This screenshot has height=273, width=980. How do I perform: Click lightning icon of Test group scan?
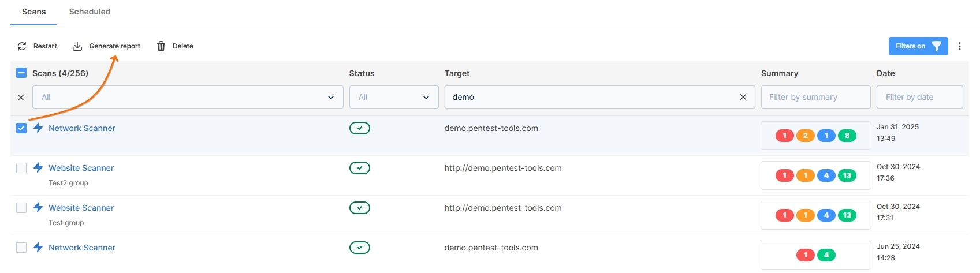(38, 207)
